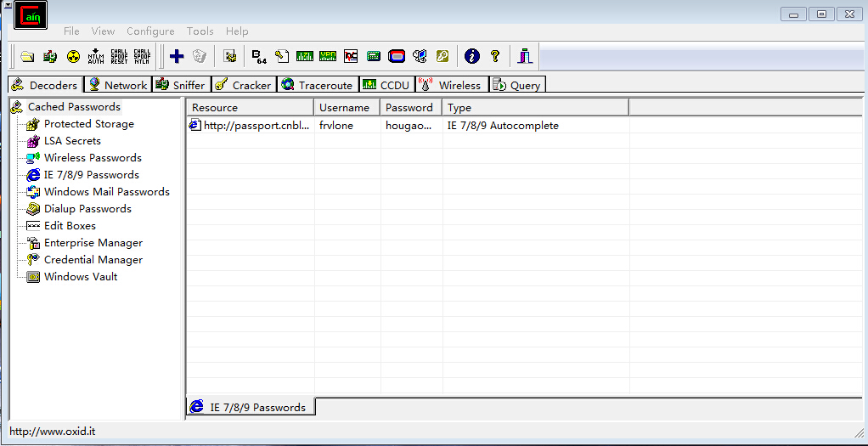Viewport: 868px width, 446px height.
Task: Select IE 7/8/9 Passwords in the tree
Action: 92,175
